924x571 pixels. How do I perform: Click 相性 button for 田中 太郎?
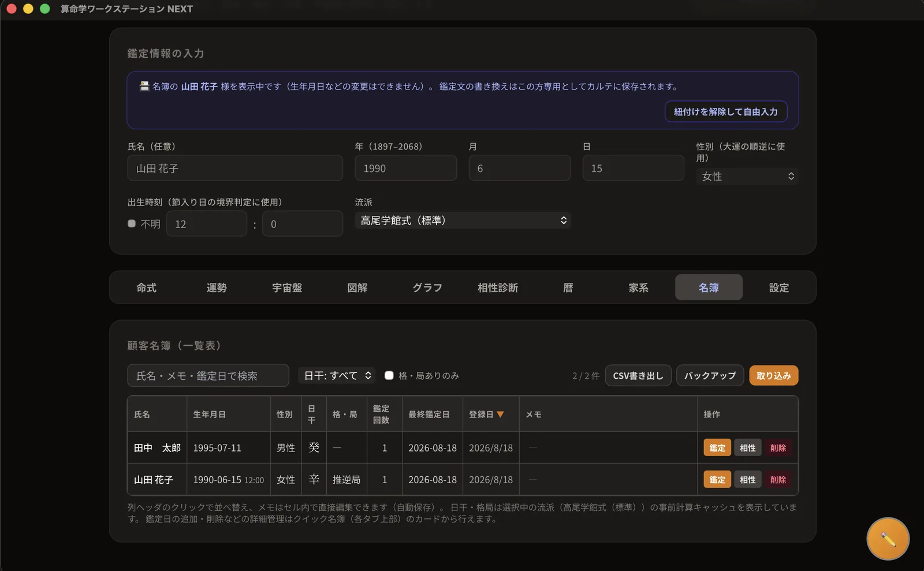(748, 447)
